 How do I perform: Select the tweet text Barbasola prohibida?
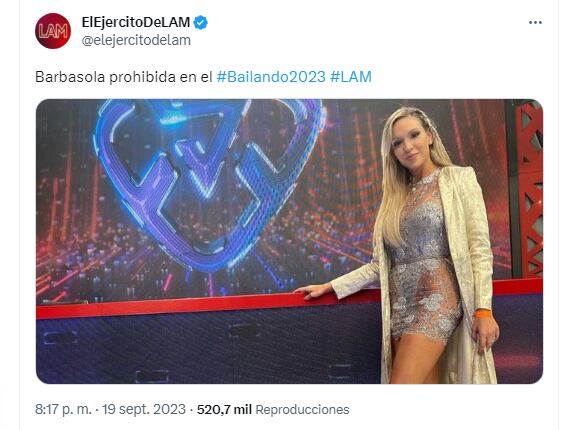coord(105,77)
